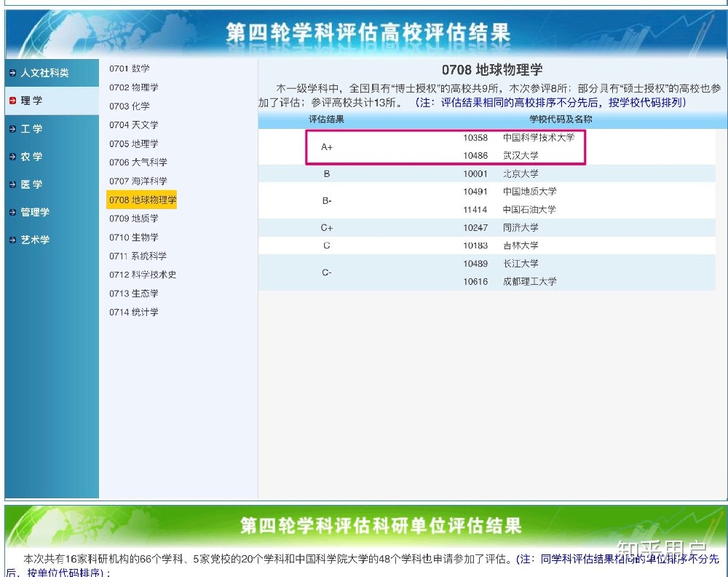This screenshot has width=728, height=577.
Task: Click arrow icon beside 人文社科类
Action: (x=12, y=73)
